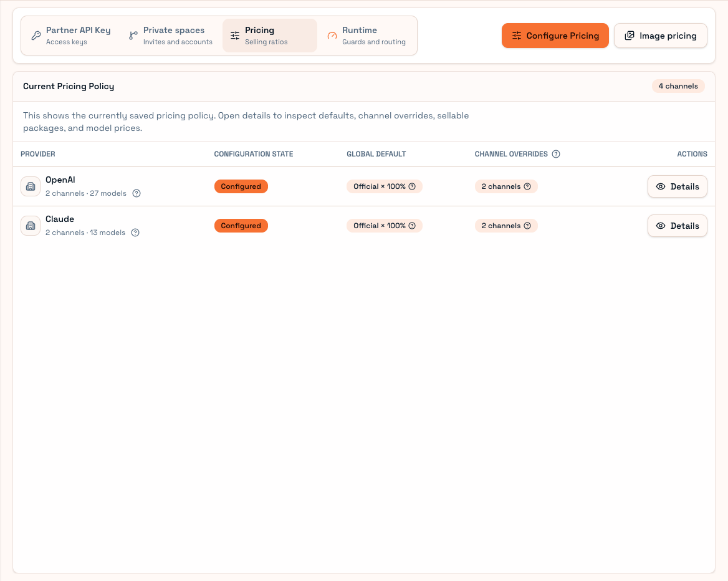The height and width of the screenshot is (581, 728).
Task: Click Claude's Official × 100% badge
Action: (x=385, y=226)
